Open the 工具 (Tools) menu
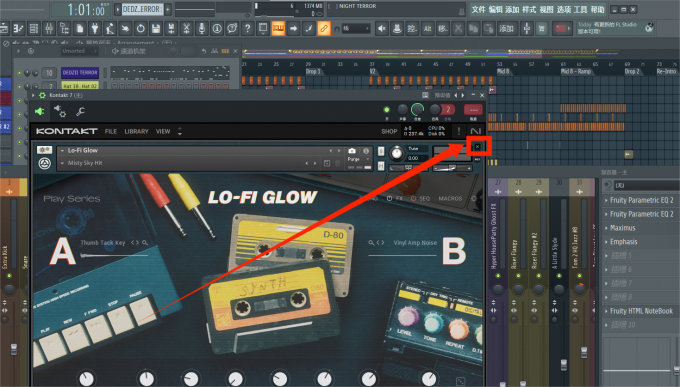The height and width of the screenshot is (387, 680). pyautogui.click(x=580, y=9)
